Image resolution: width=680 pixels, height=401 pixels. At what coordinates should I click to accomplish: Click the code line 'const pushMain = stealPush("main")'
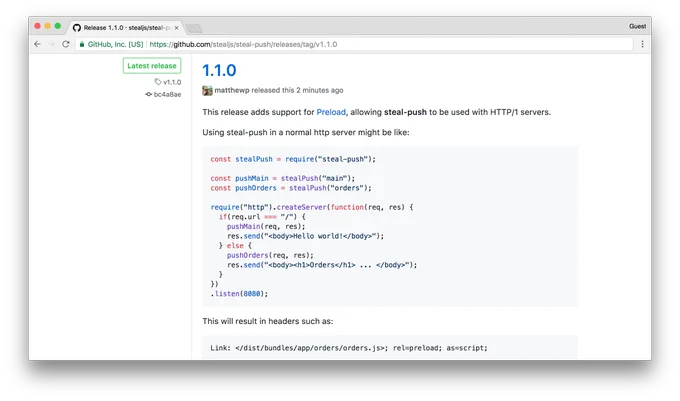point(283,178)
